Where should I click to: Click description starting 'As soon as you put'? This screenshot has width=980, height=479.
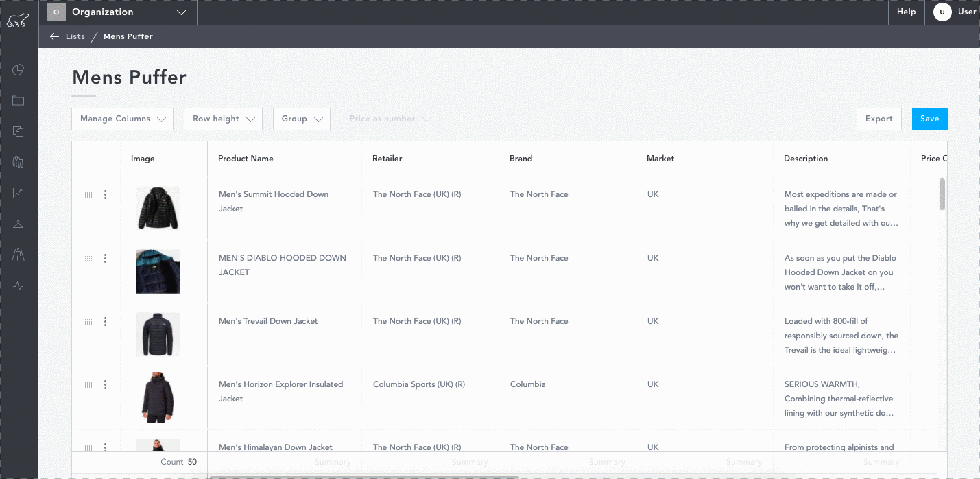pyautogui.click(x=841, y=272)
